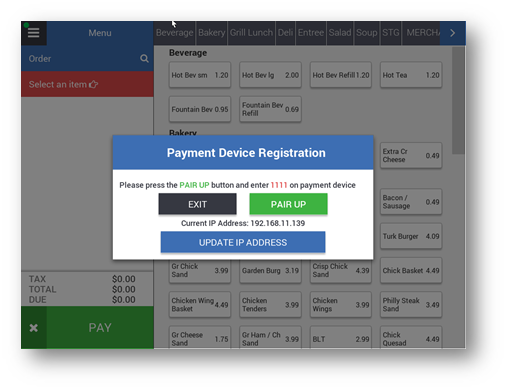Click UPDATE IP ADDRESS button

click(243, 242)
